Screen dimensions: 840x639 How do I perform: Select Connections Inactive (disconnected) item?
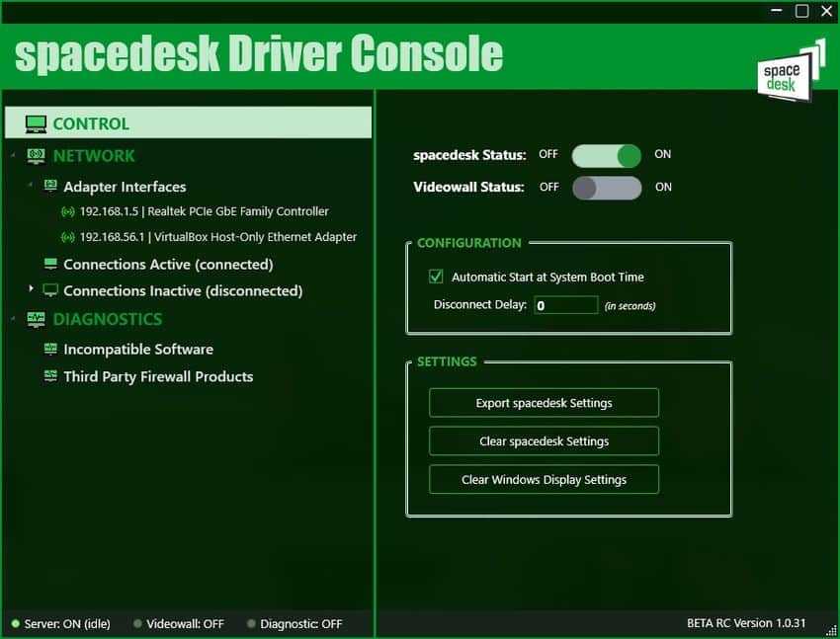pos(183,291)
